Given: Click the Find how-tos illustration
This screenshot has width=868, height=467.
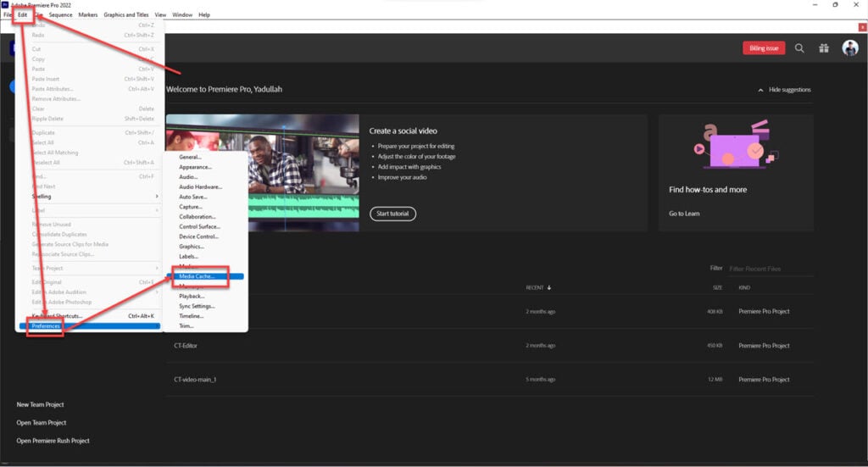Looking at the screenshot, I should click(x=736, y=144).
